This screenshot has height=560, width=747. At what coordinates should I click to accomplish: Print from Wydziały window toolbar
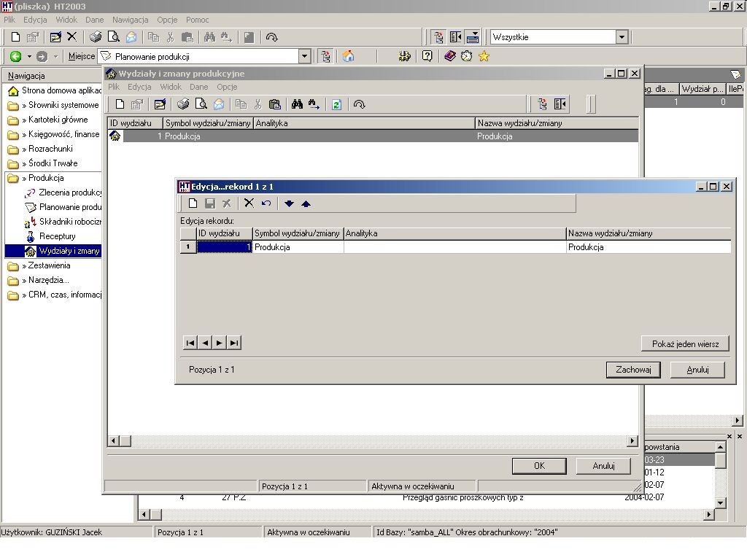coord(183,104)
